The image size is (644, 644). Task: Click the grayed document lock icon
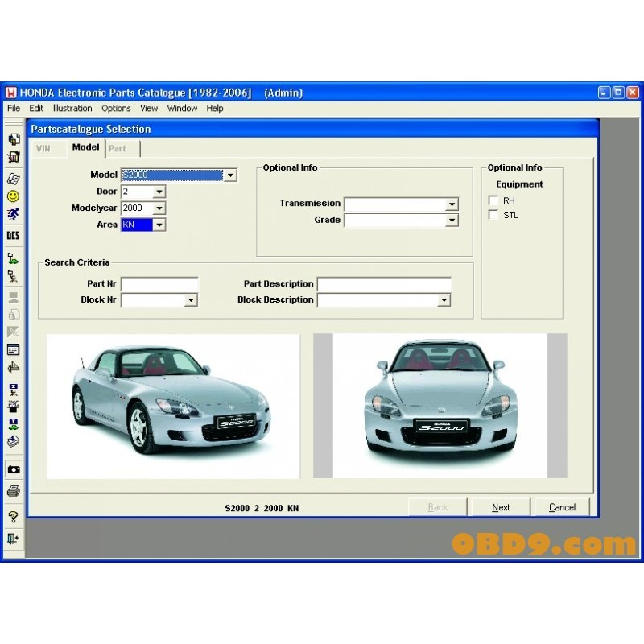(13, 315)
